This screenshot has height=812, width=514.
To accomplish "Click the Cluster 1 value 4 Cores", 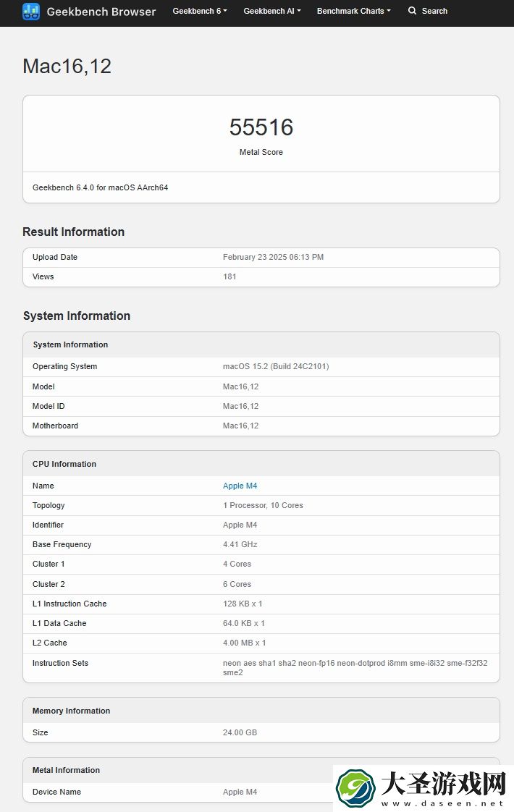I will (x=237, y=564).
